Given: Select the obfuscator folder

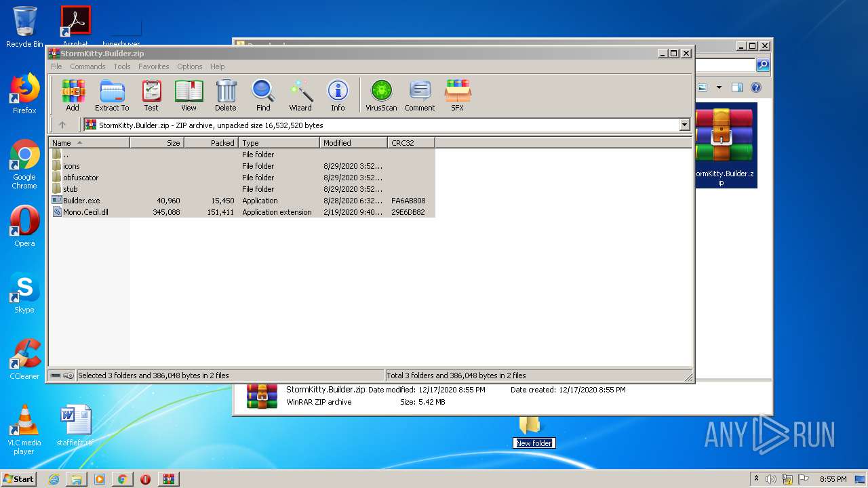Looking at the screenshot, I should click(x=241, y=178).
